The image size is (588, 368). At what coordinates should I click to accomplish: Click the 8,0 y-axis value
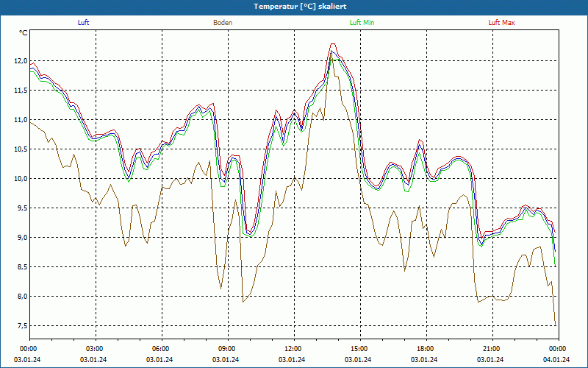click(22, 297)
